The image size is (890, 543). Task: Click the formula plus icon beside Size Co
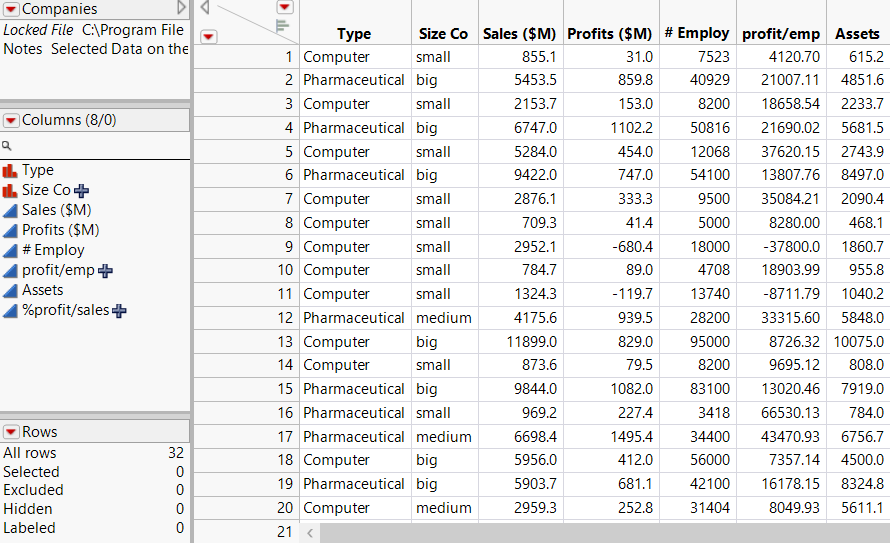[82, 190]
